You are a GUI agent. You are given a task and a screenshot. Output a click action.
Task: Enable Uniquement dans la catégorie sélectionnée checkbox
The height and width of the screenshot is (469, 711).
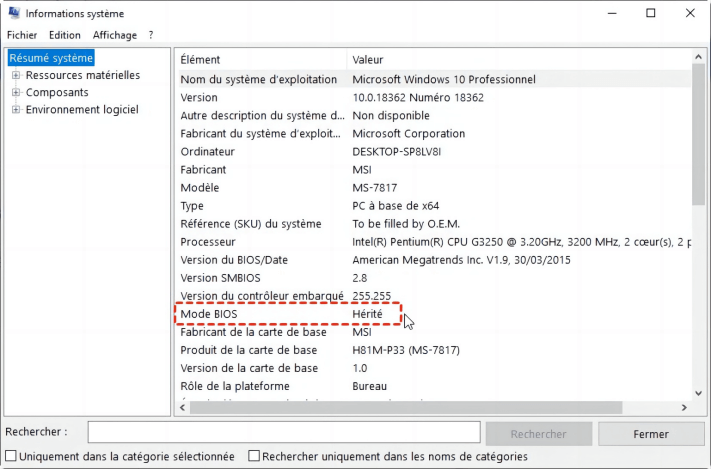coord(12,456)
